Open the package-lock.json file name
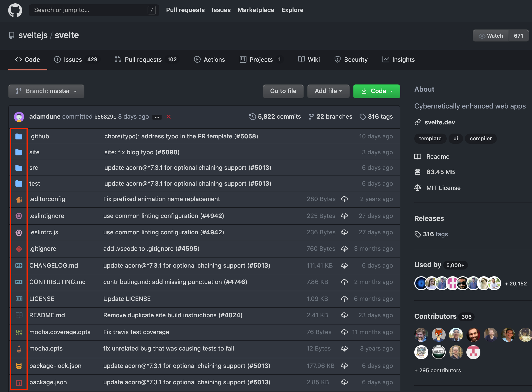532x392 pixels. 55,366
